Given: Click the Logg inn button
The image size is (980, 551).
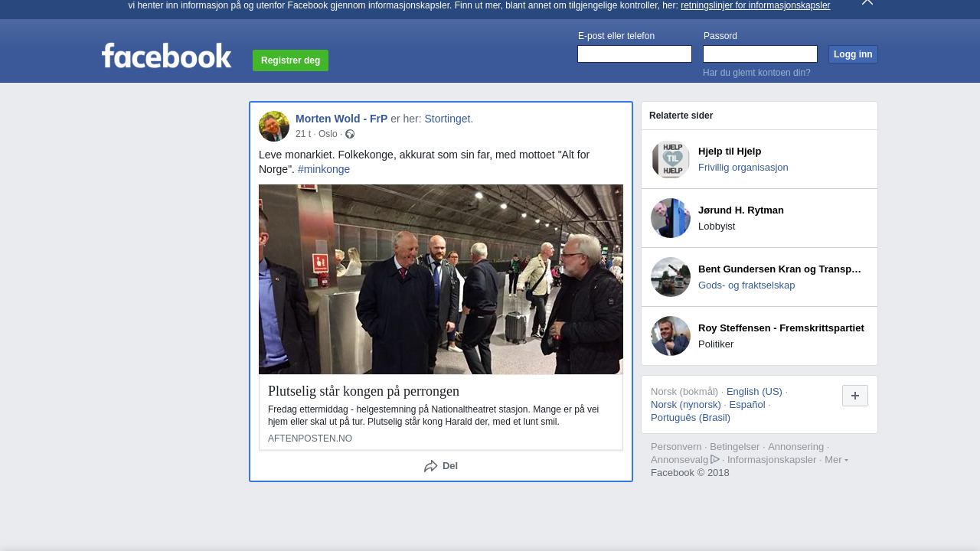Looking at the screenshot, I should coord(853,54).
